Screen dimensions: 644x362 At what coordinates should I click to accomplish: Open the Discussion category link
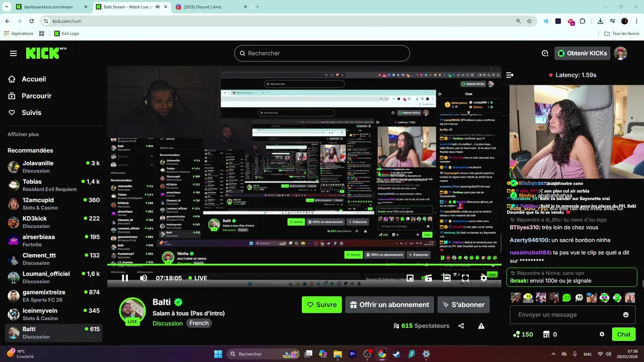coord(168,323)
